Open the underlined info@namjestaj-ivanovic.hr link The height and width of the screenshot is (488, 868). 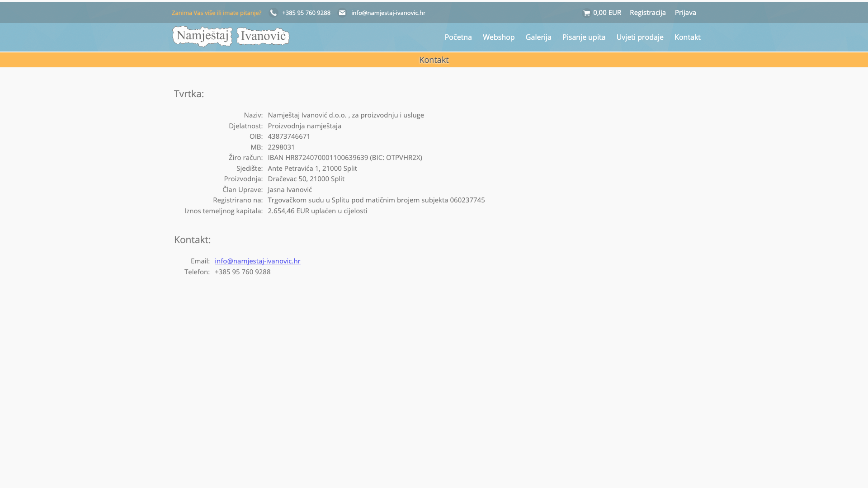tap(257, 261)
